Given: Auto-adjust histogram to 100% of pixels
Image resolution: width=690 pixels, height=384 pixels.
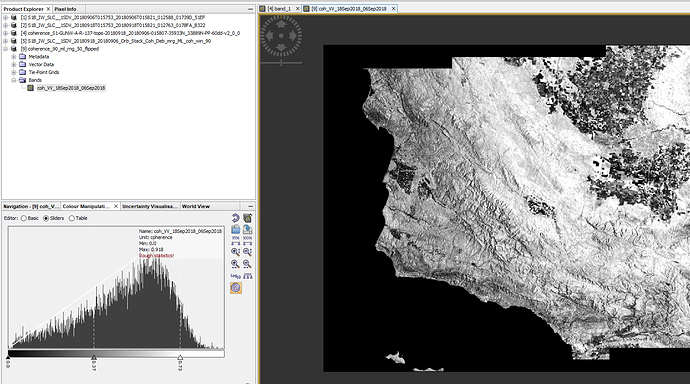Looking at the screenshot, I should [x=247, y=241].
